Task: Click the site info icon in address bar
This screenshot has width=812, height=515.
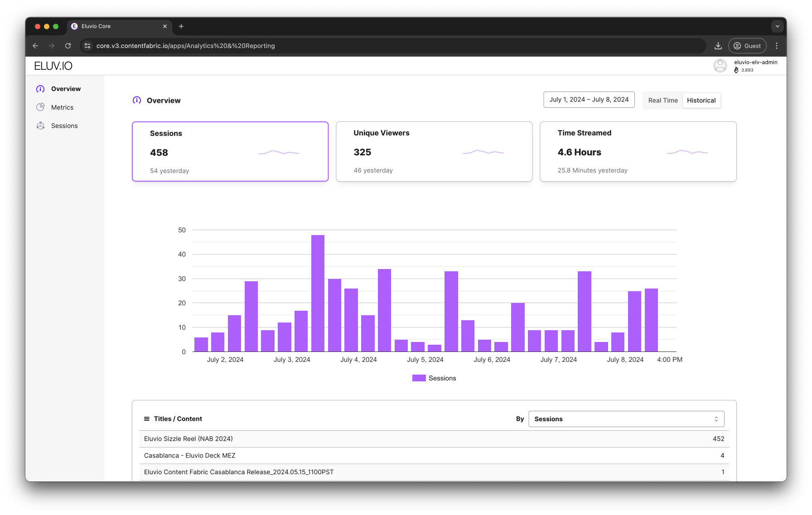Action: pyautogui.click(x=88, y=46)
